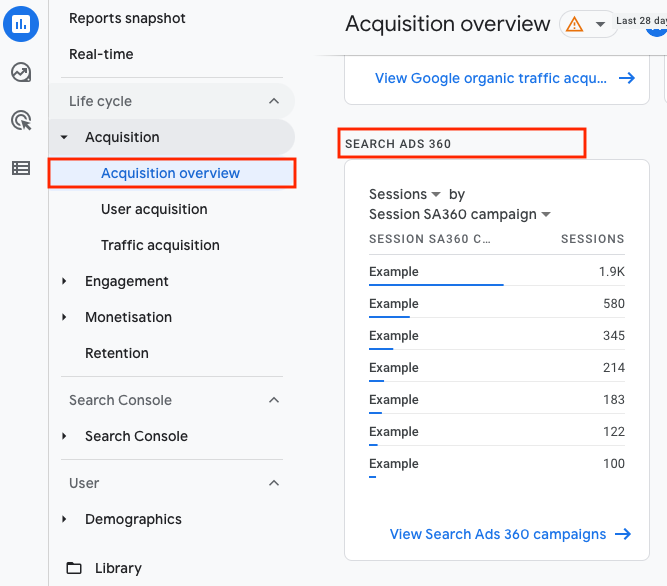Click the SEARCH ADS 360 section heading
This screenshot has height=586, width=667.
tap(398, 144)
